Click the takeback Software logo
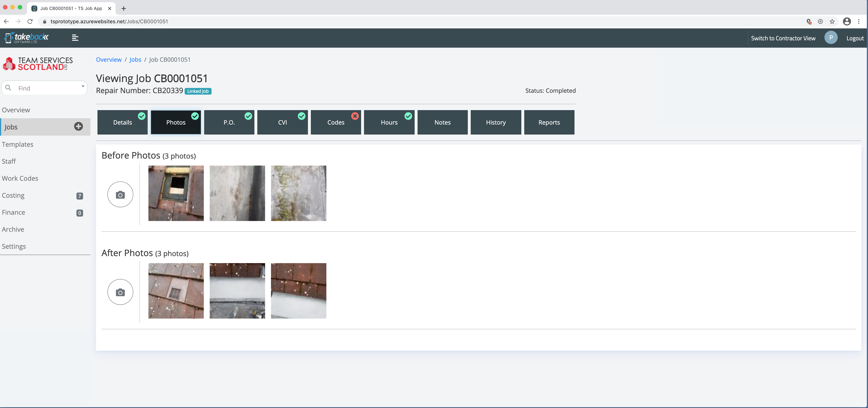The image size is (868, 408). coord(26,38)
